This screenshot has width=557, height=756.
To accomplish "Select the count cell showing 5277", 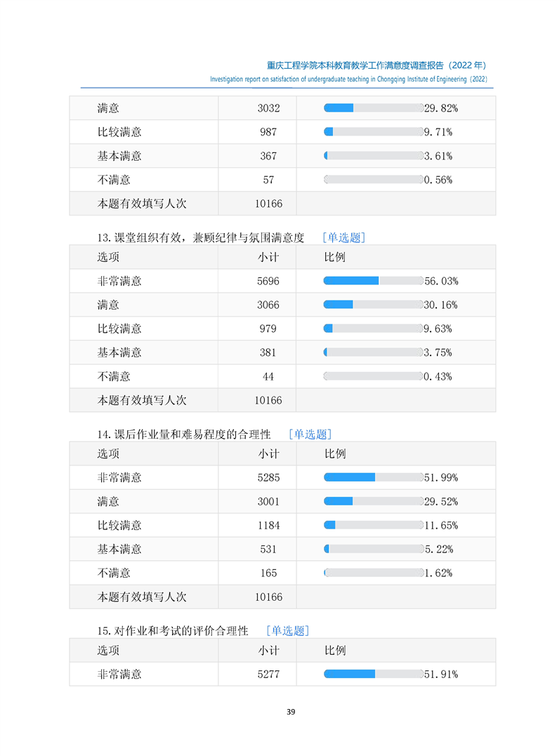I will tap(268, 674).
